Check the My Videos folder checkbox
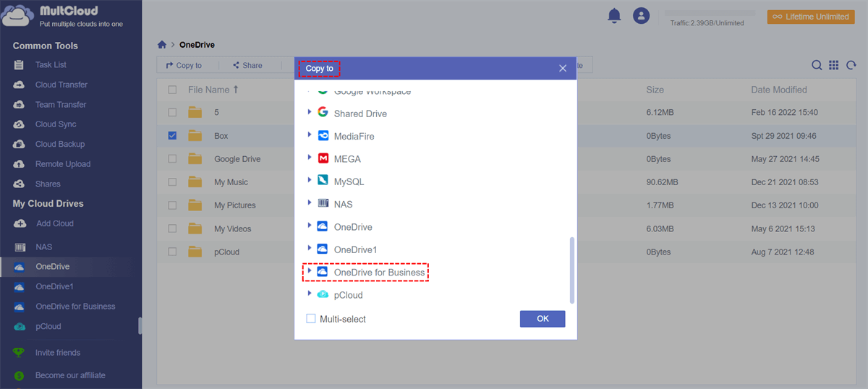Screen dimensions: 868x389 pos(172,228)
